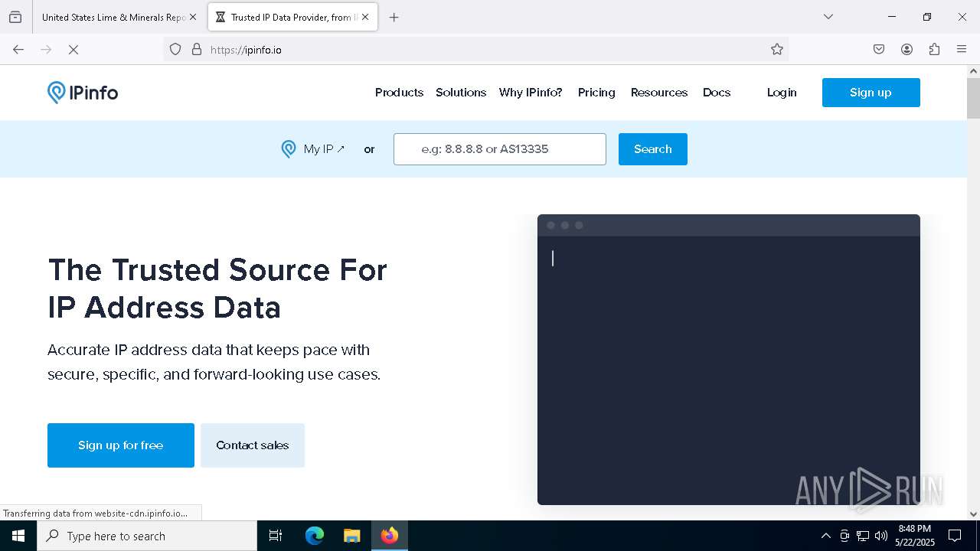Open Task View on the taskbar

click(276, 536)
